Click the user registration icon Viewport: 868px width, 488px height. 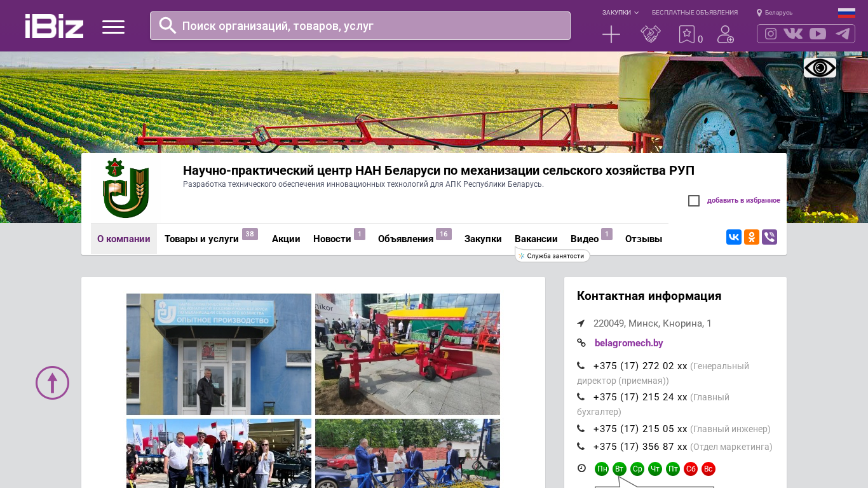pos(726,34)
